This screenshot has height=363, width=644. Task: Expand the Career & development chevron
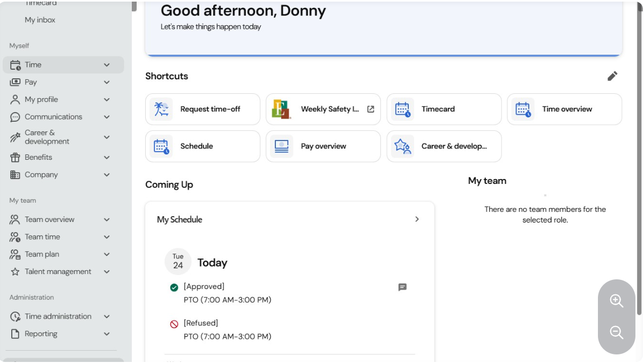[x=107, y=137]
